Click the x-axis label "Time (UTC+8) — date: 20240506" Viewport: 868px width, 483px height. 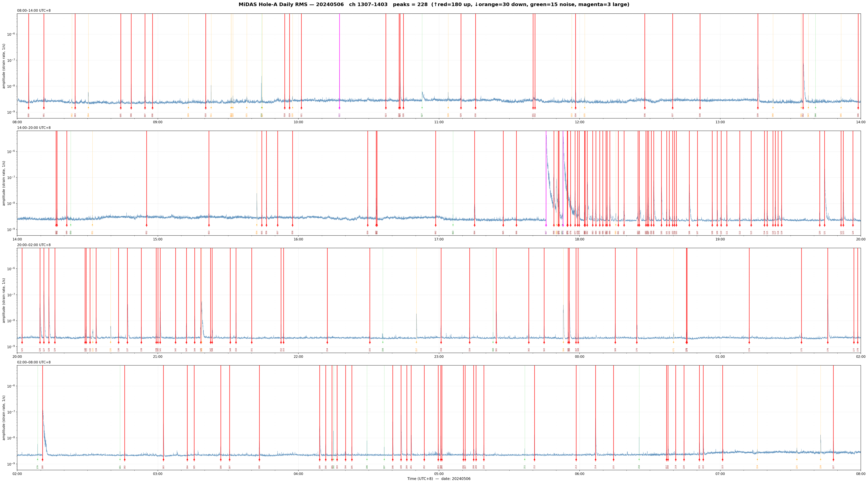439,479
